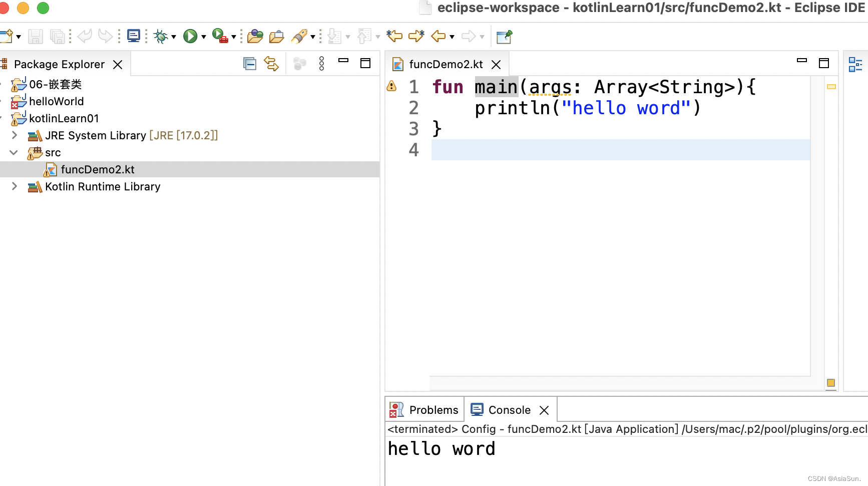Expand the JRE System Library node
Viewport: 868px width, 486px height.
click(15, 135)
